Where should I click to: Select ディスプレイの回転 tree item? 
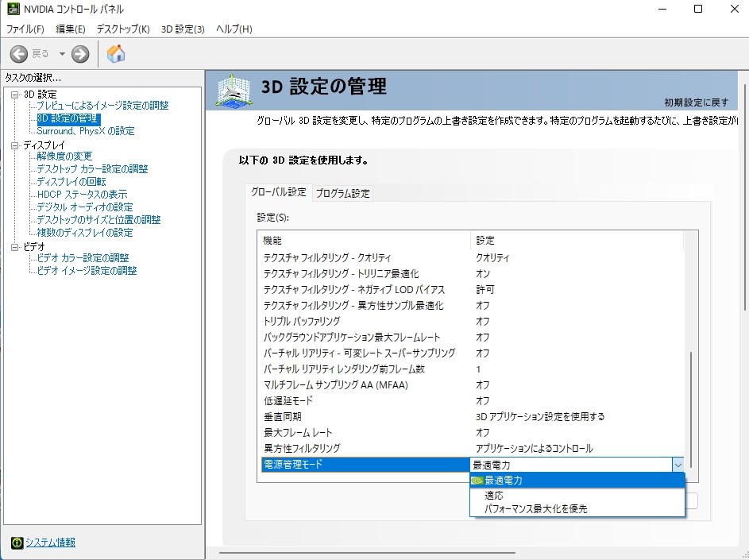(71, 182)
